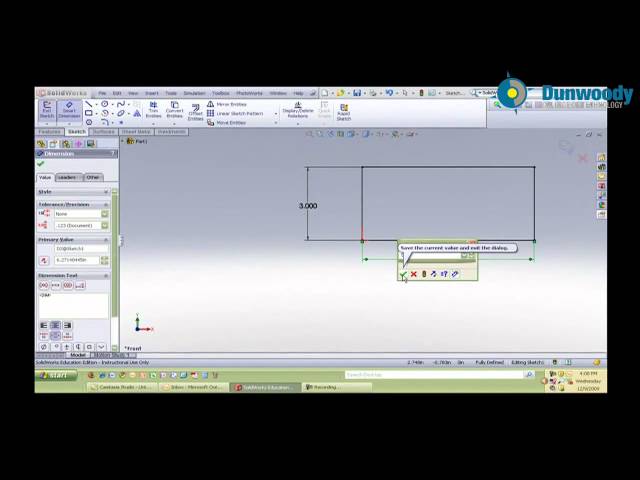
Task: Click Linear Sketch Pattern
Action: (235, 113)
